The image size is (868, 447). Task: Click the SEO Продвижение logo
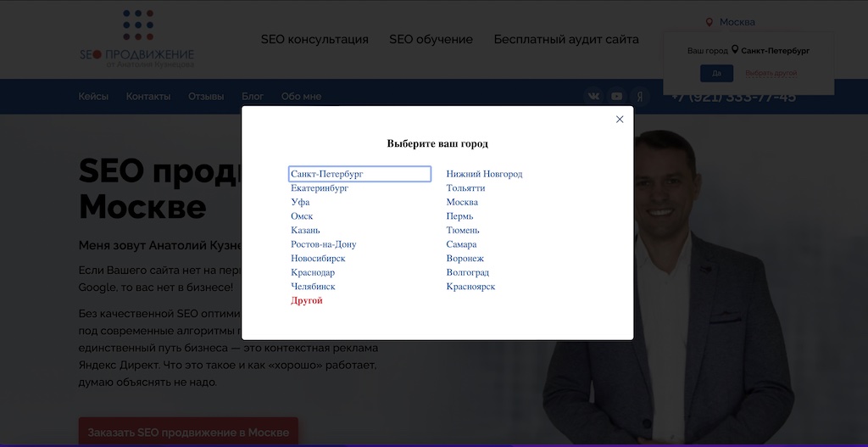[136, 39]
